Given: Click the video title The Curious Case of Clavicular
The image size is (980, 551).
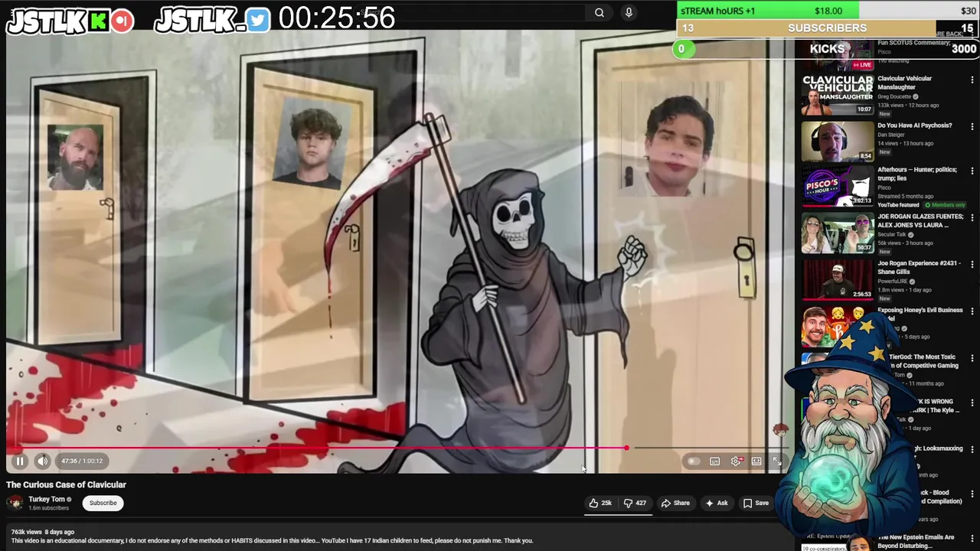Looking at the screenshot, I should click(x=67, y=484).
